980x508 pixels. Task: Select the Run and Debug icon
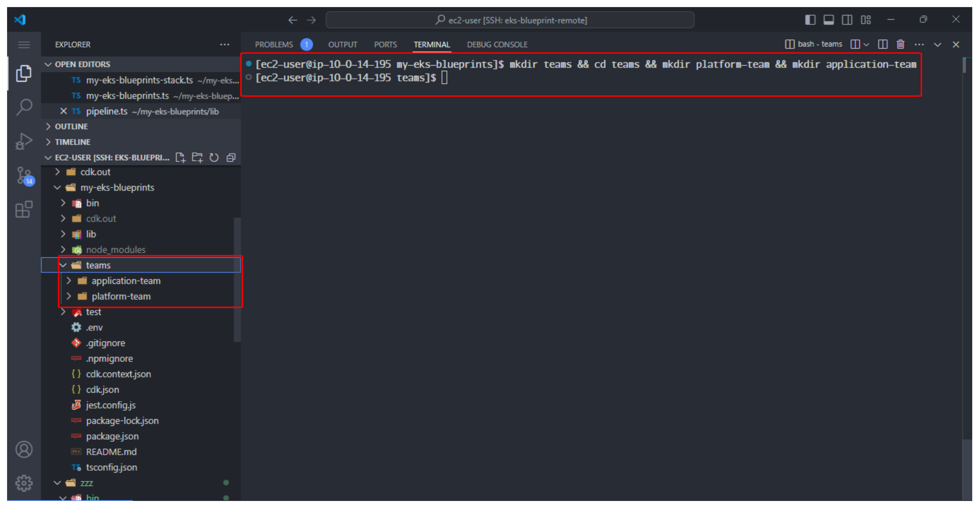pyautogui.click(x=24, y=141)
